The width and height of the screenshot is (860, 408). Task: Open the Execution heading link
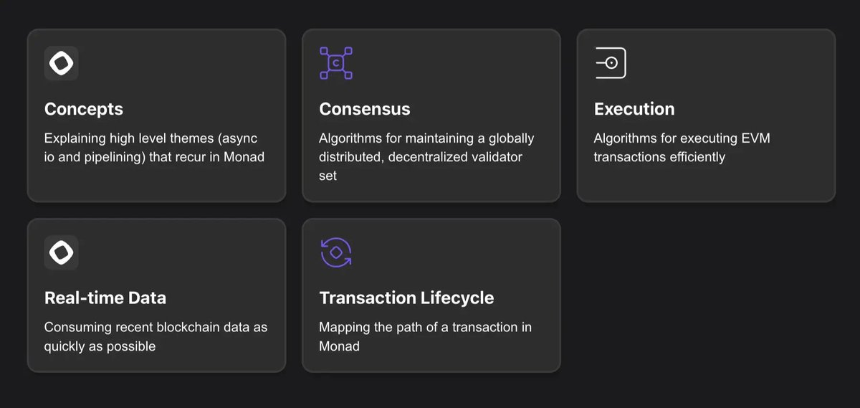point(634,109)
